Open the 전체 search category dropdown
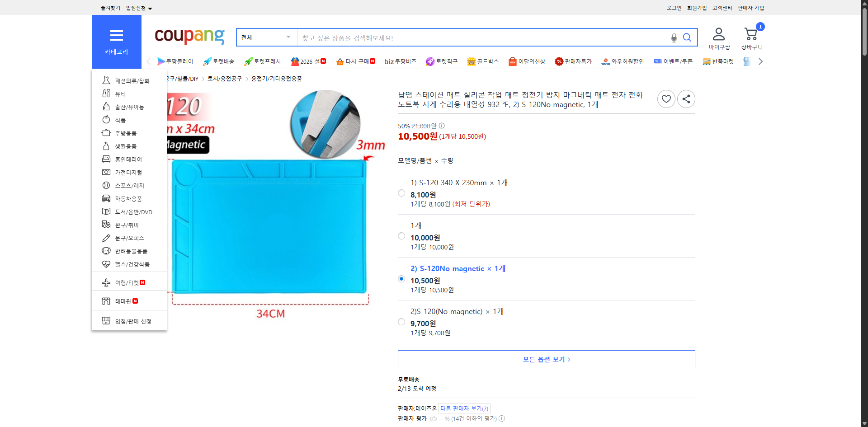The width and height of the screenshot is (868, 427). [266, 38]
